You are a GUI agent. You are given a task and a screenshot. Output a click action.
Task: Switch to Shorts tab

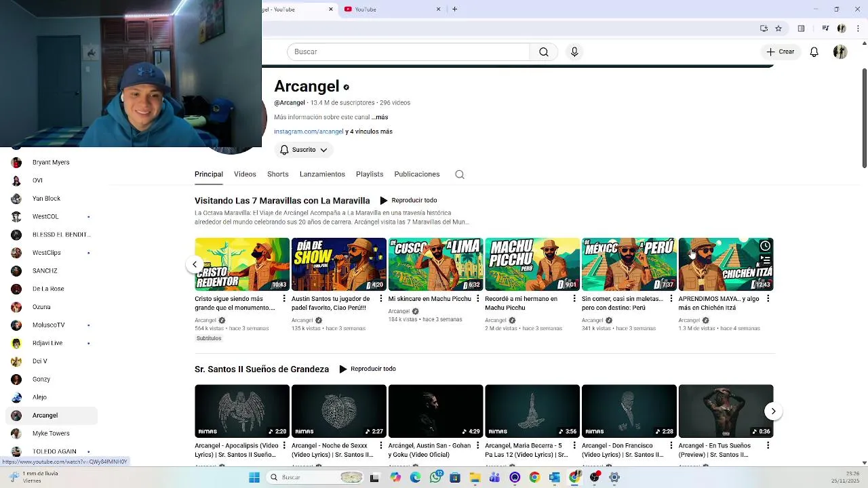coord(277,174)
